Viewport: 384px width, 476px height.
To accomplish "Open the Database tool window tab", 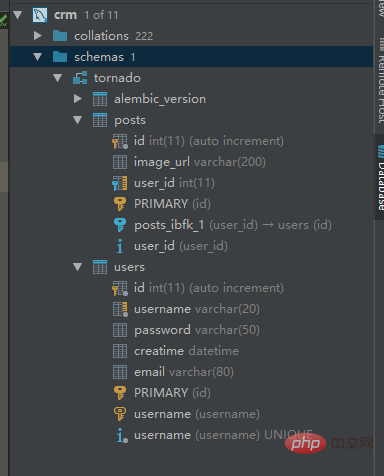I will click(380, 177).
